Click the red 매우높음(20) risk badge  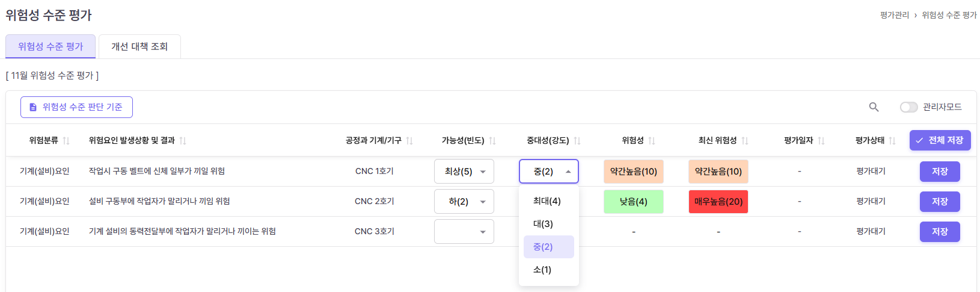coord(718,202)
